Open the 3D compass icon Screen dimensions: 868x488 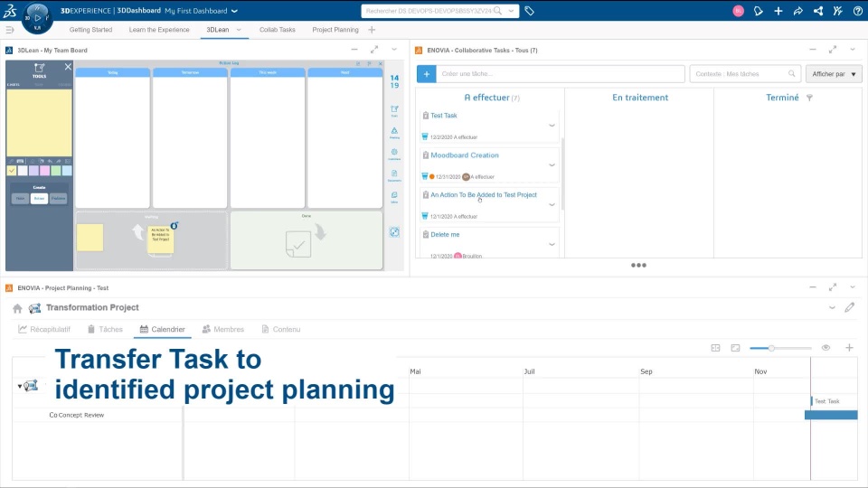click(37, 17)
